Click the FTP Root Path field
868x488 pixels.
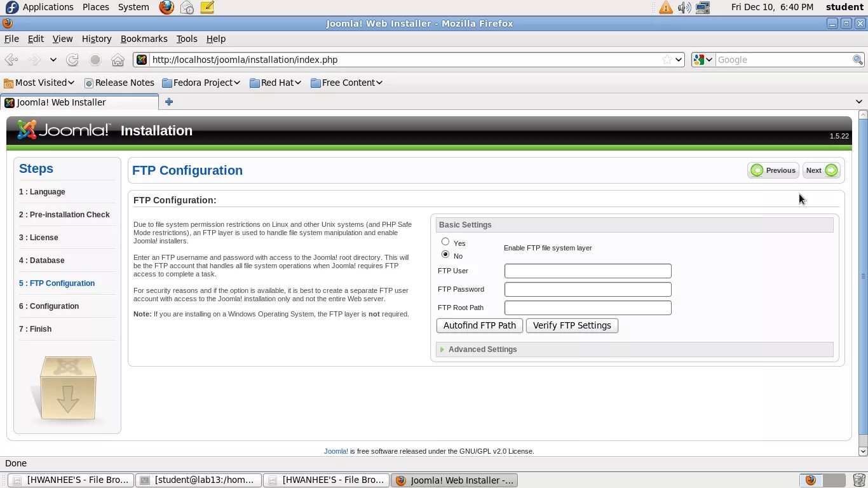(x=588, y=308)
